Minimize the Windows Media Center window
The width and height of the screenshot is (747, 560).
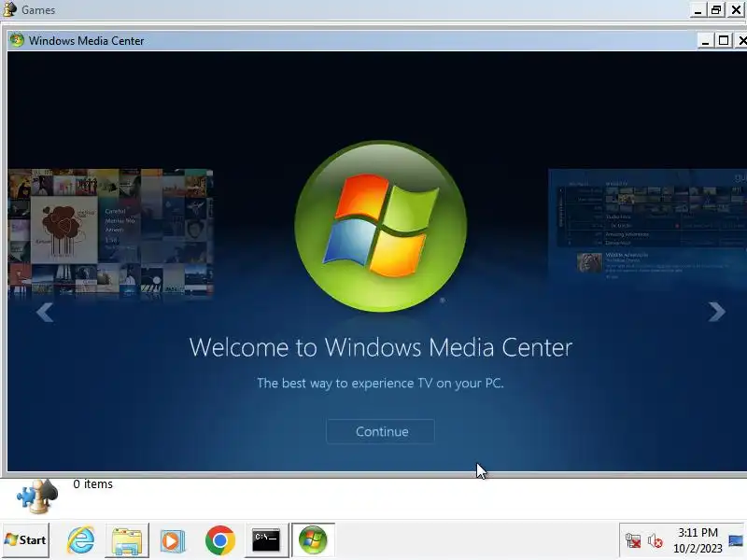706,41
